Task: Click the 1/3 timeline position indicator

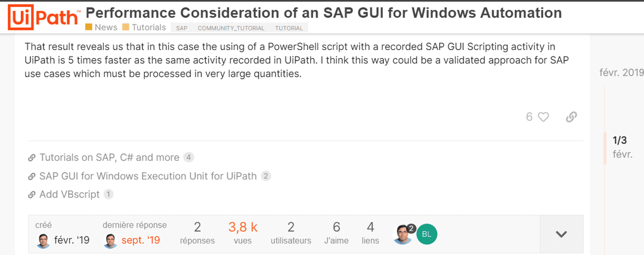Action: 620,141
